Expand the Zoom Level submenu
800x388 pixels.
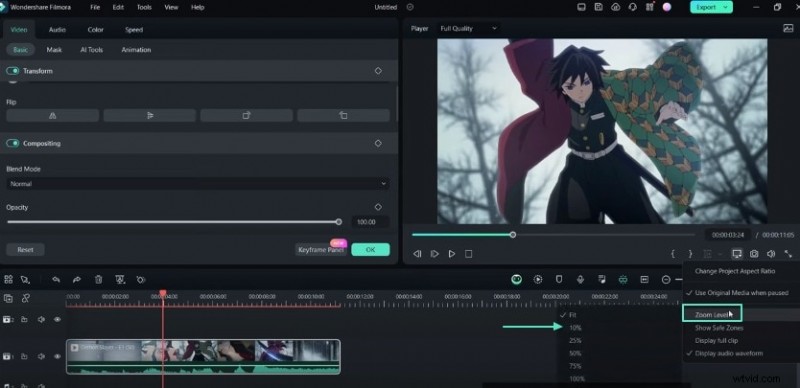712,314
